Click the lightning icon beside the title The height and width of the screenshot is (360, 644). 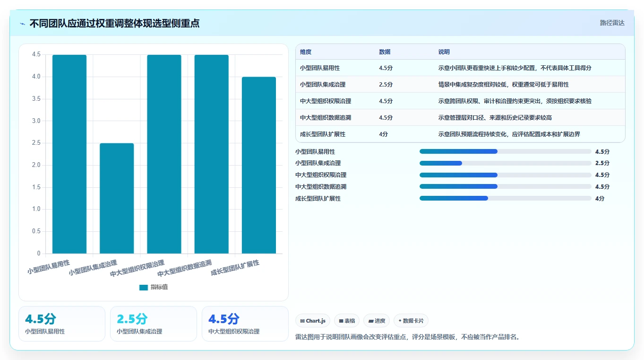[23, 24]
